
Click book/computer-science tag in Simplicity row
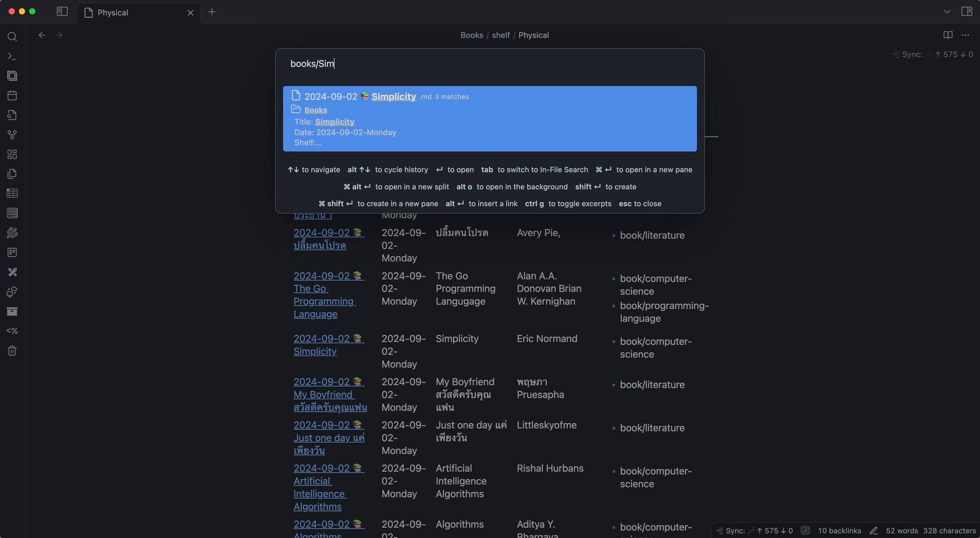656,348
